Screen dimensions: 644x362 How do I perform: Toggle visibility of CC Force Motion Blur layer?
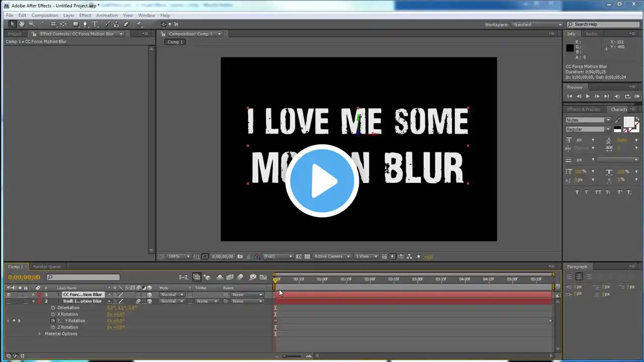(9, 295)
